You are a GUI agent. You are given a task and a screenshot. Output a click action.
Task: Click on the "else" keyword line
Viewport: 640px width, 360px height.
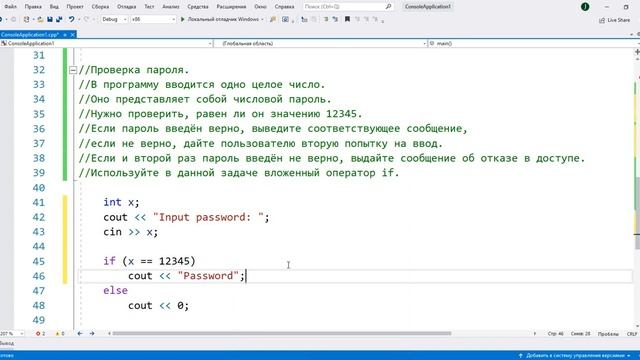coord(116,291)
